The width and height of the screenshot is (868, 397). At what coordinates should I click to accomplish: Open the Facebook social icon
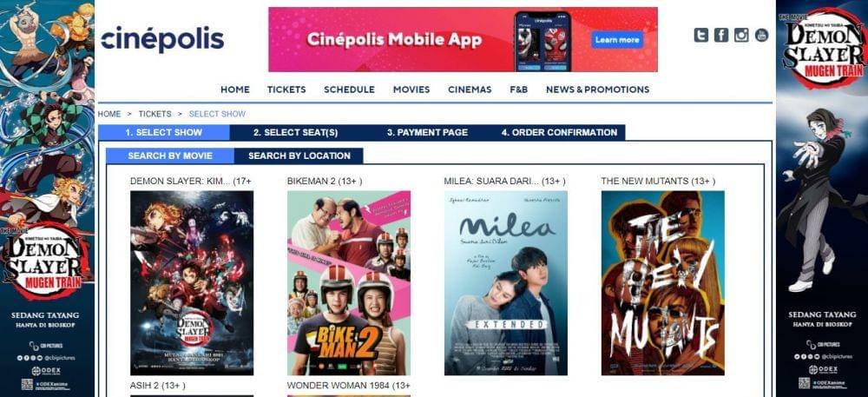pos(720,35)
